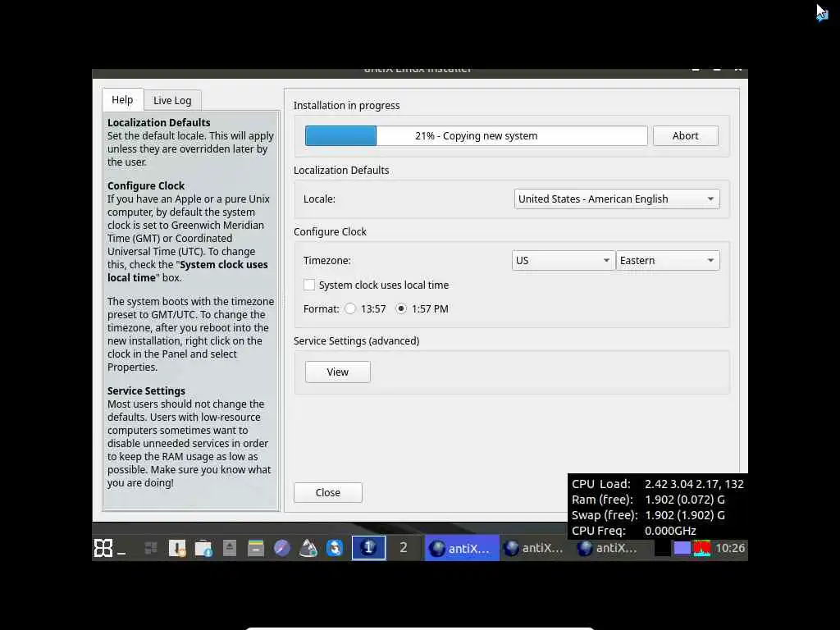840x630 pixels.
Task: Click the Installation in progress label
Action: 347,106
